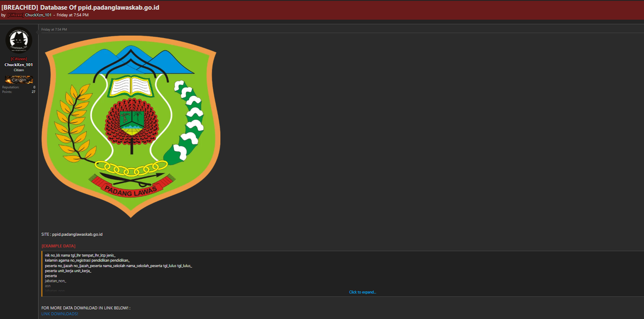Screen dimensions: 644x319
Task: Click the [EXAMPLE DATA] red heading
Action: 59,246
